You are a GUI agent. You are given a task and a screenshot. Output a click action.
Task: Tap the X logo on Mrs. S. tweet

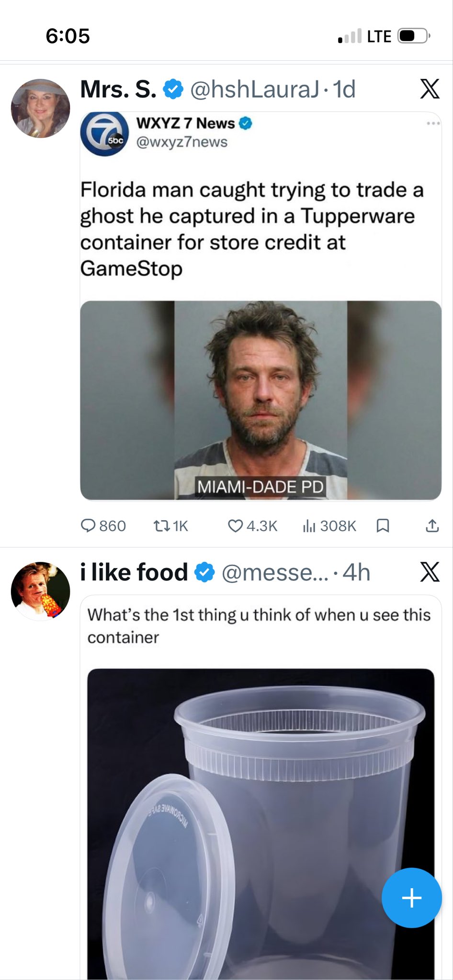point(430,89)
